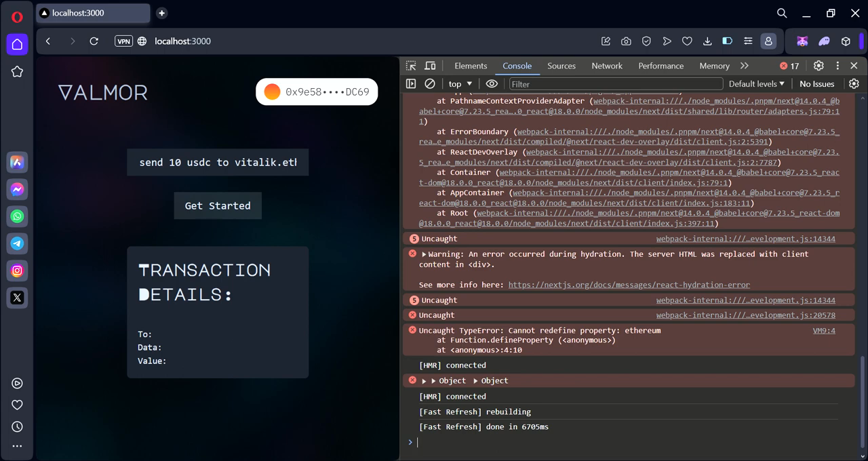Open the sidebar three-dot setup menu

point(17,446)
